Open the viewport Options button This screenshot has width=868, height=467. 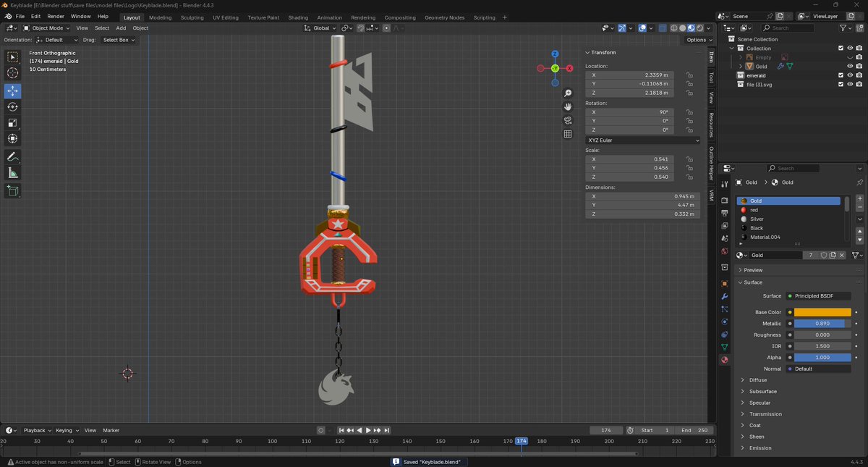click(x=698, y=40)
